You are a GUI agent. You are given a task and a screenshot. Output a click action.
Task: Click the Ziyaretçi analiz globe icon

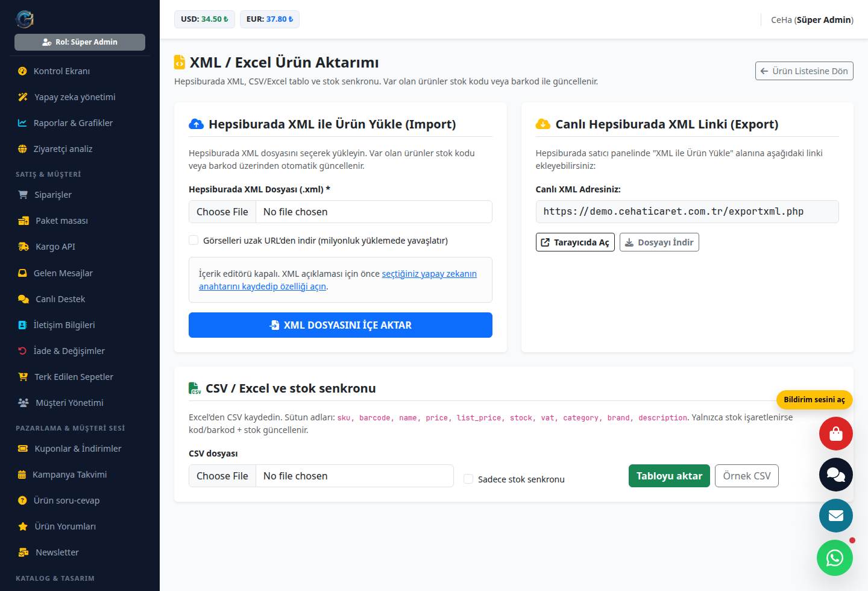(22, 149)
